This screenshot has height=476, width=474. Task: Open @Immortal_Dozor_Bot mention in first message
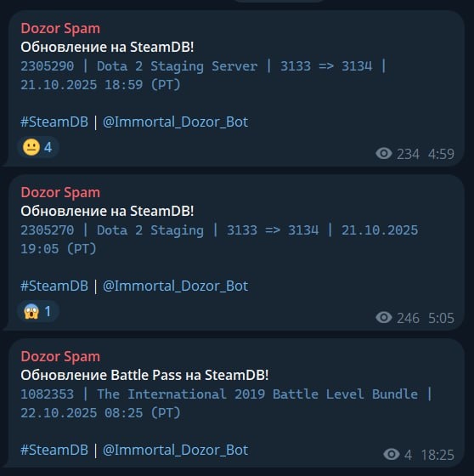175,122
